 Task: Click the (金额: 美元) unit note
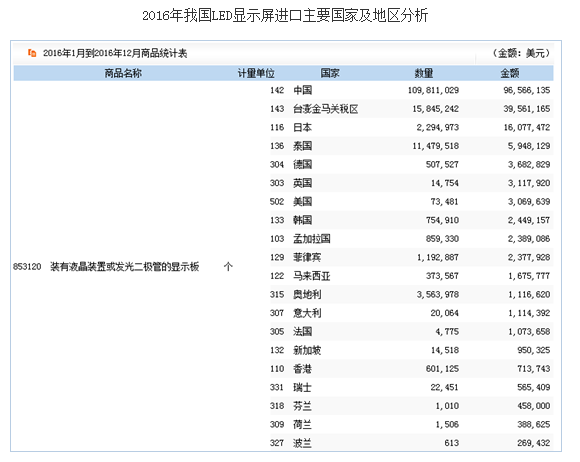(521, 53)
